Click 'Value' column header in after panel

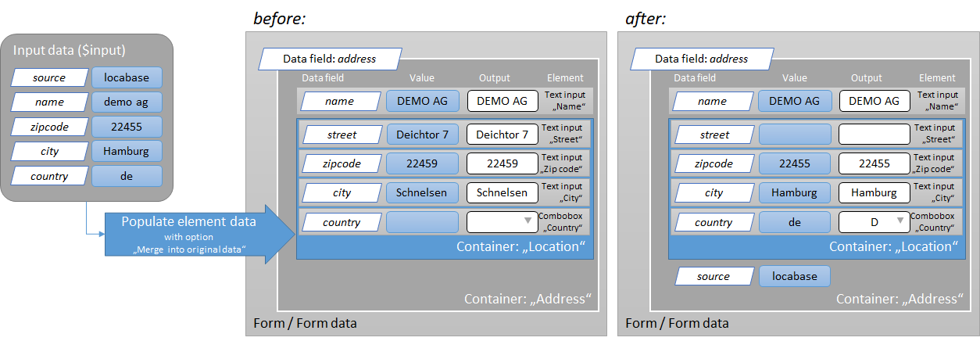(x=795, y=78)
